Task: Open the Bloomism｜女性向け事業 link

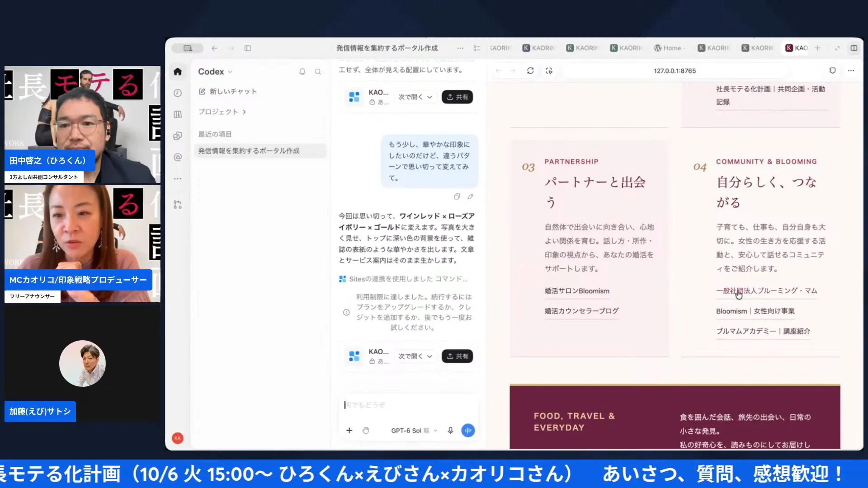Action: [755, 311]
